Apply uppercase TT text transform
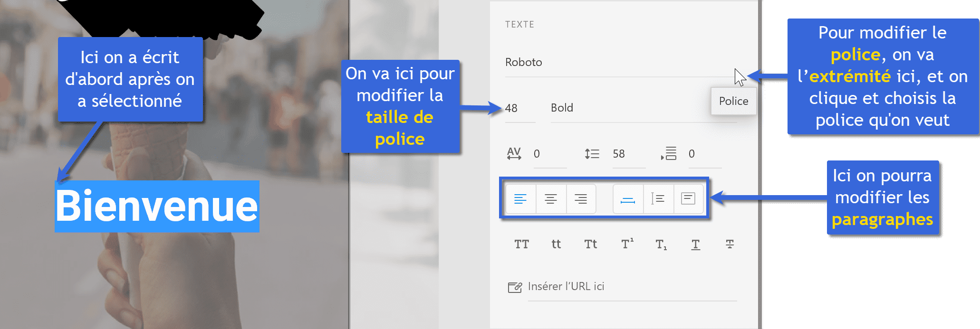This screenshot has width=980, height=329. coord(521,244)
